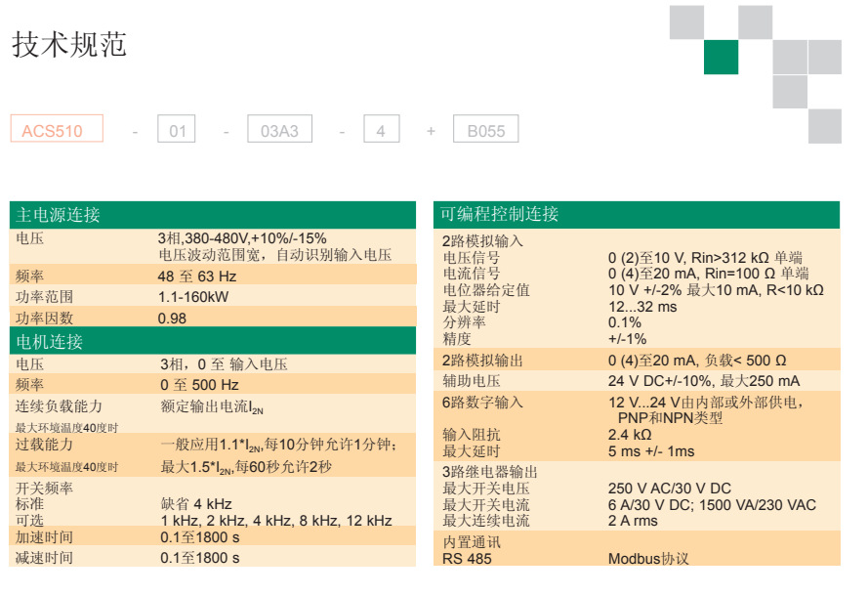Click the 减速时间 label
This screenshot has height=596, width=868.
[44, 558]
